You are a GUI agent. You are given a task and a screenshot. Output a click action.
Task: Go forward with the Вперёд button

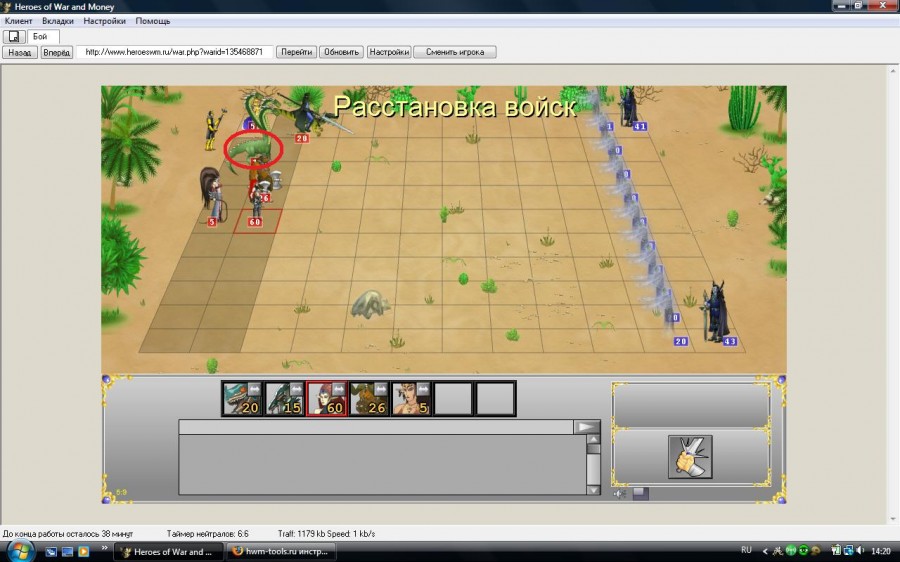pos(57,52)
